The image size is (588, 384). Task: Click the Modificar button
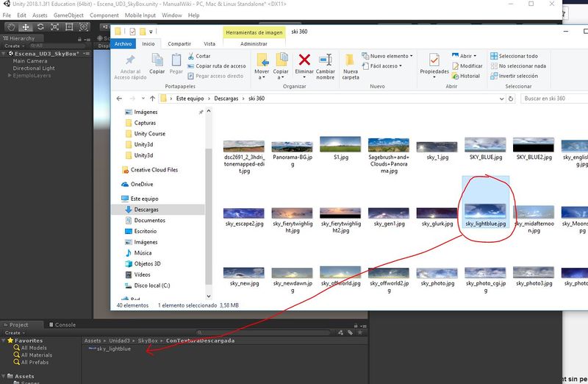point(467,66)
